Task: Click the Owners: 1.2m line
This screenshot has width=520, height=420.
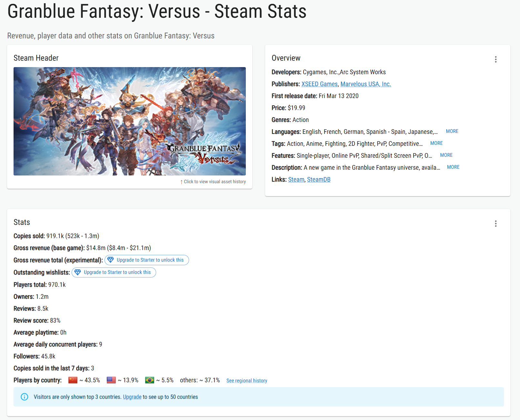Action: tap(31, 296)
